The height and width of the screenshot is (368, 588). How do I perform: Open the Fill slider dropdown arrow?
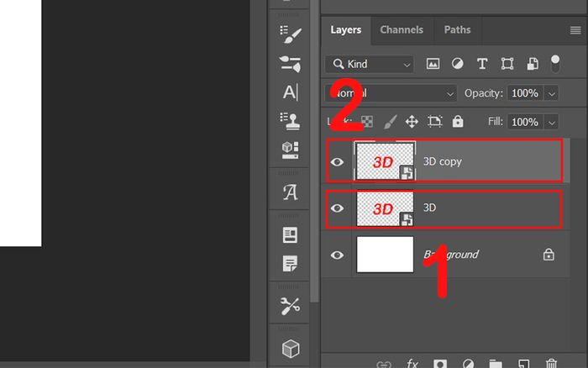coord(551,123)
